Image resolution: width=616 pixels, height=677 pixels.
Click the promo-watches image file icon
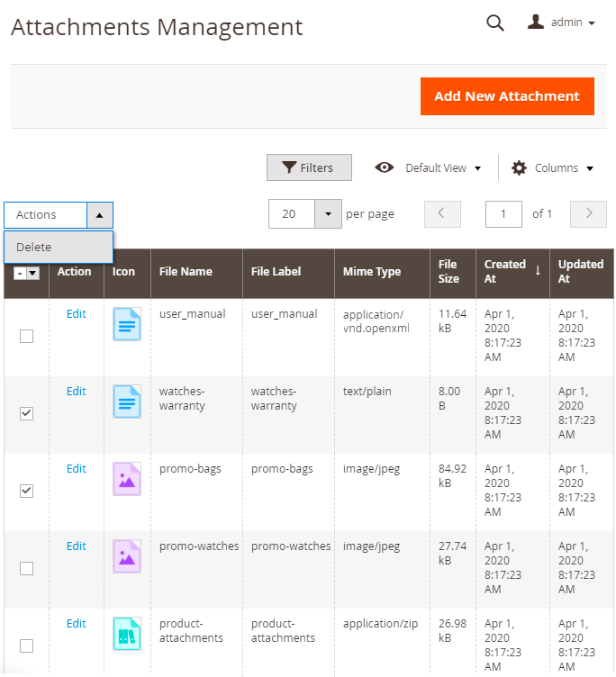click(126, 556)
